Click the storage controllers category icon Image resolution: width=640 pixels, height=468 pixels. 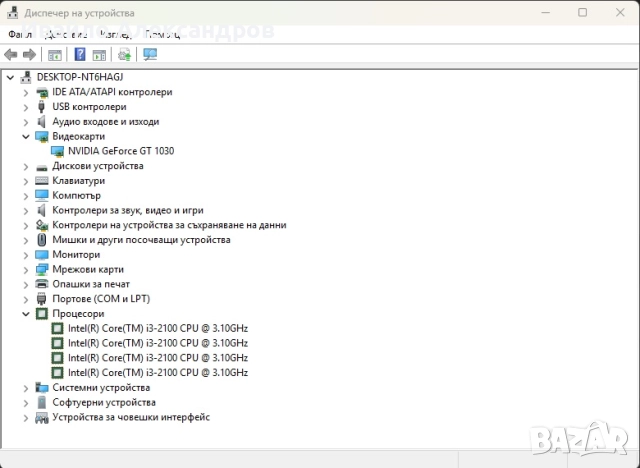(42, 225)
